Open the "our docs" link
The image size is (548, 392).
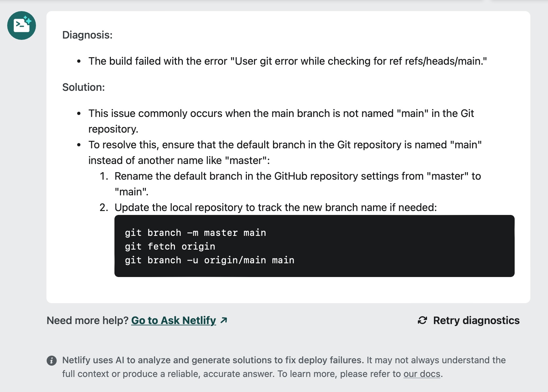(422, 373)
